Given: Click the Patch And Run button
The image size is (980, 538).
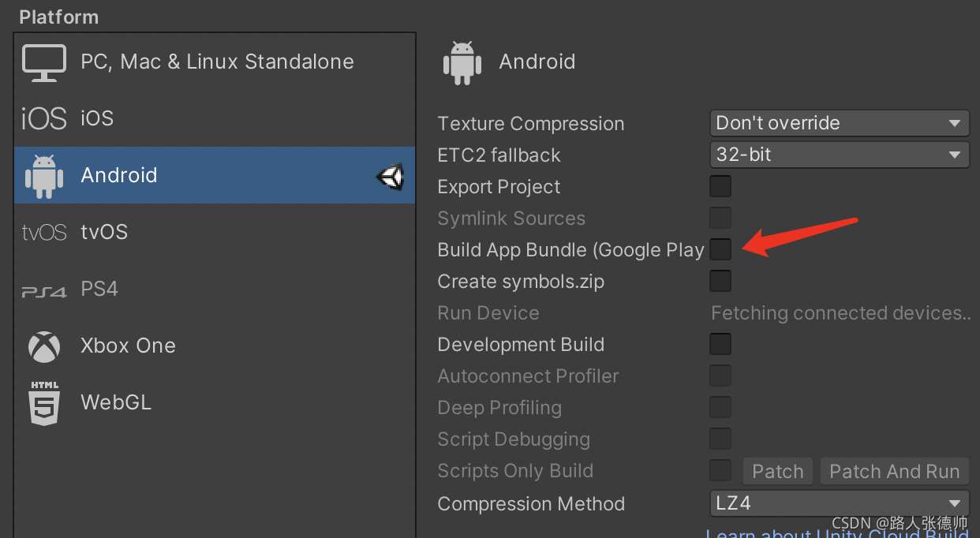Looking at the screenshot, I should click(x=894, y=470).
